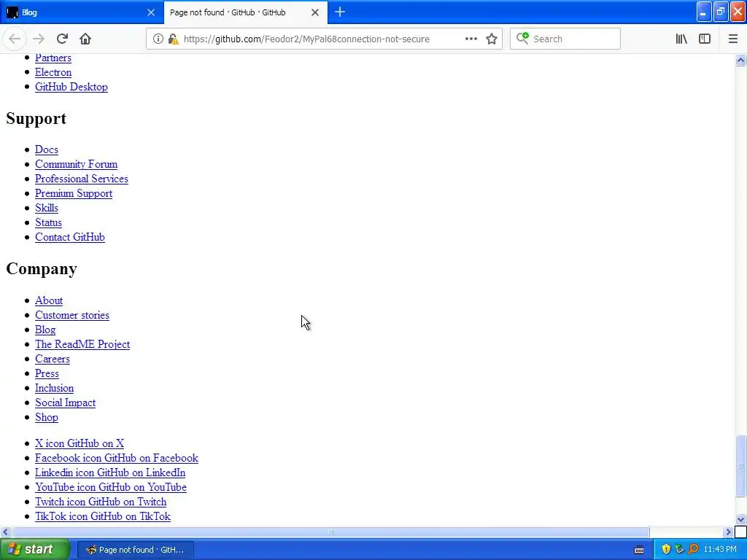Click the forward navigation arrow
Image resolution: width=747 pixels, height=560 pixels.
pos(39,39)
